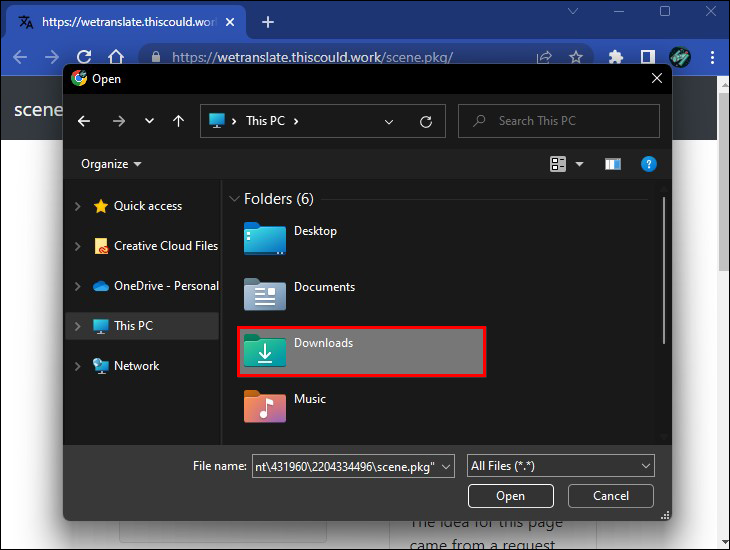
Task: Collapse the Folders (6) group
Action: pos(234,199)
